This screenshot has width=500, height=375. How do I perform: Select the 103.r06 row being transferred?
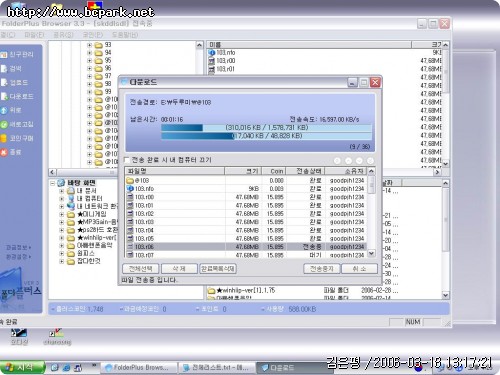point(246,247)
